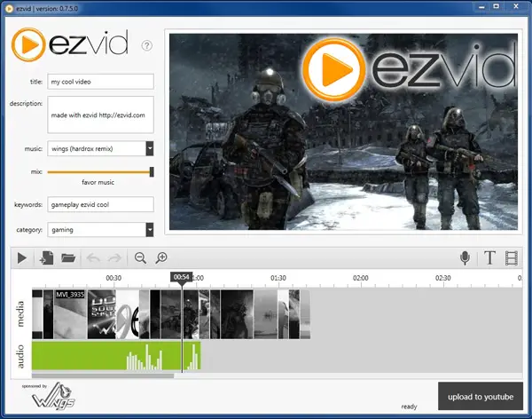Viewport: 532px width, 419px height.
Task: Click the video preview image
Action: coord(343,131)
